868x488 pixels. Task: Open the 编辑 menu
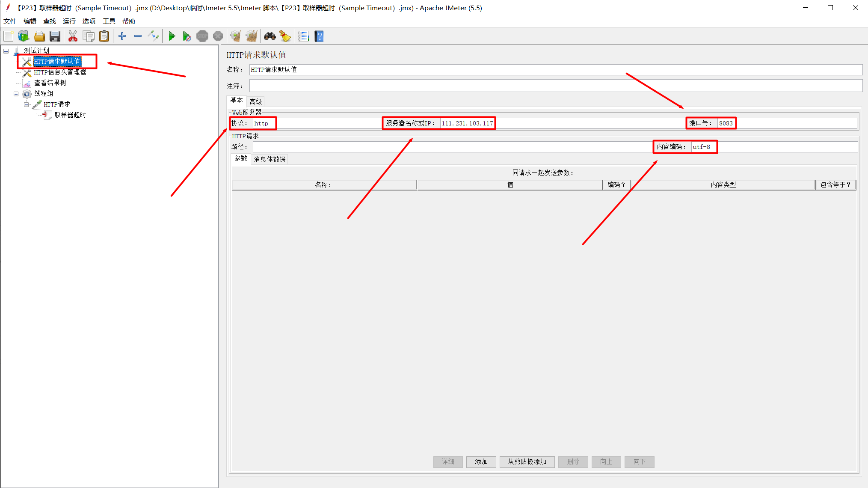point(30,21)
